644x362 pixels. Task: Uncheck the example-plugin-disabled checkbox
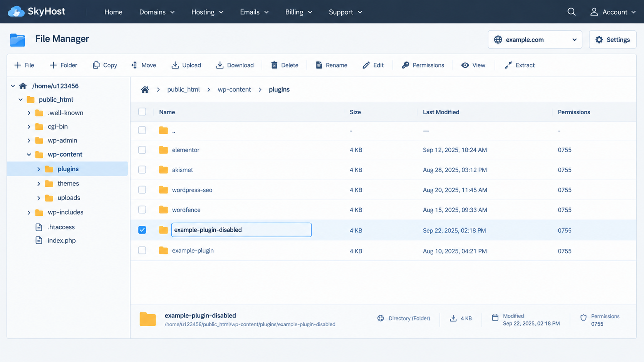(142, 230)
